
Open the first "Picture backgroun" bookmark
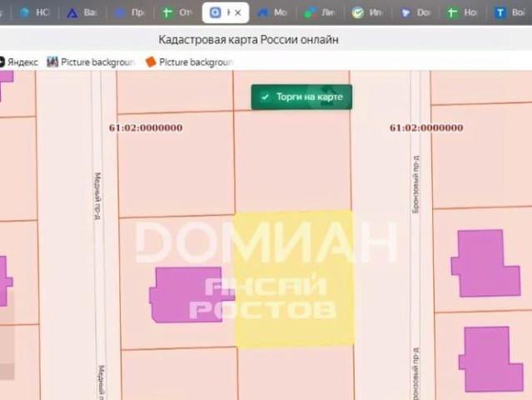(x=91, y=62)
